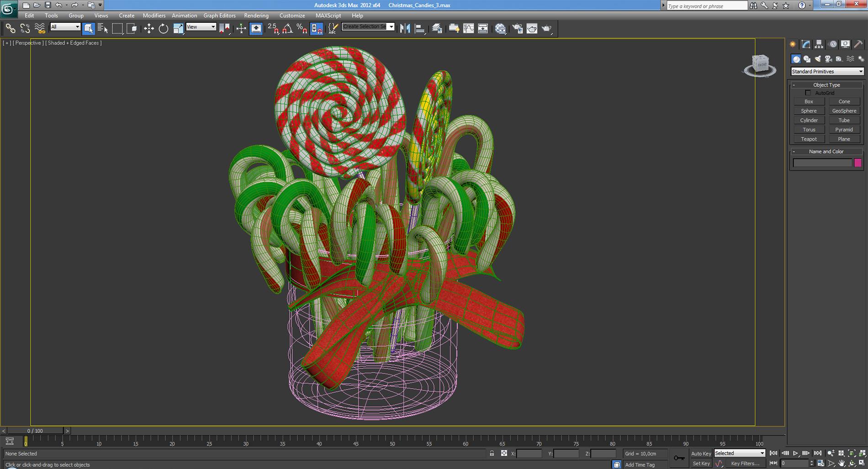Toggle Auto Key animation mode
This screenshot has width=868, height=469.
[x=701, y=453]
